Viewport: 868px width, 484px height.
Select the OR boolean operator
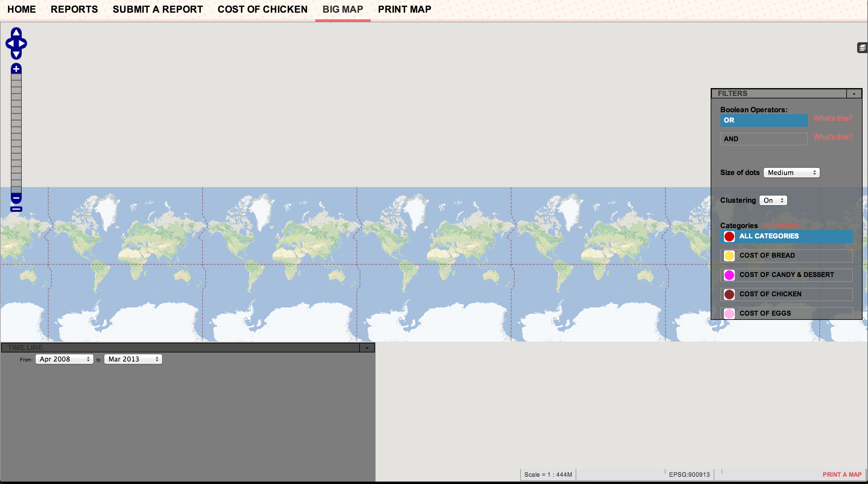[763, 120]
